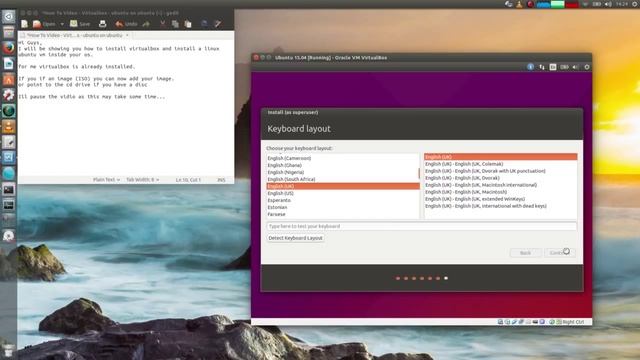Open the host volume indicator in top panel

pos(608,4)
